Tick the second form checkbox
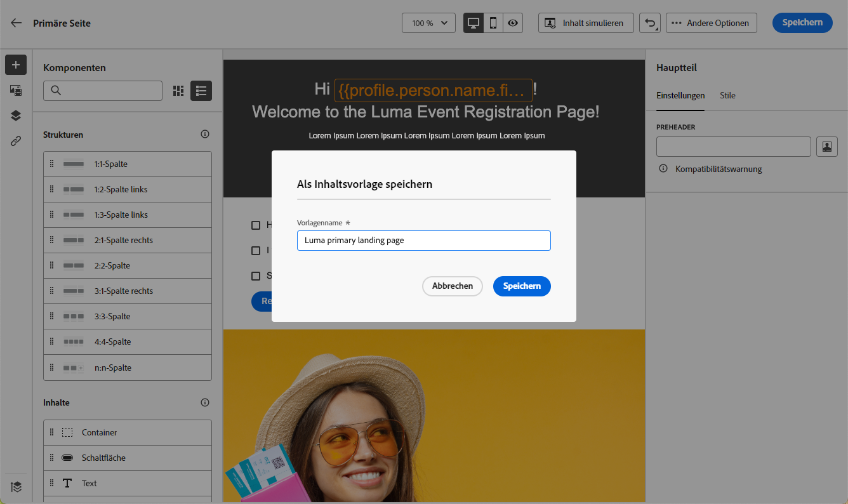The width and height of the screenshot is (848, 504). [x=256, y=250]
